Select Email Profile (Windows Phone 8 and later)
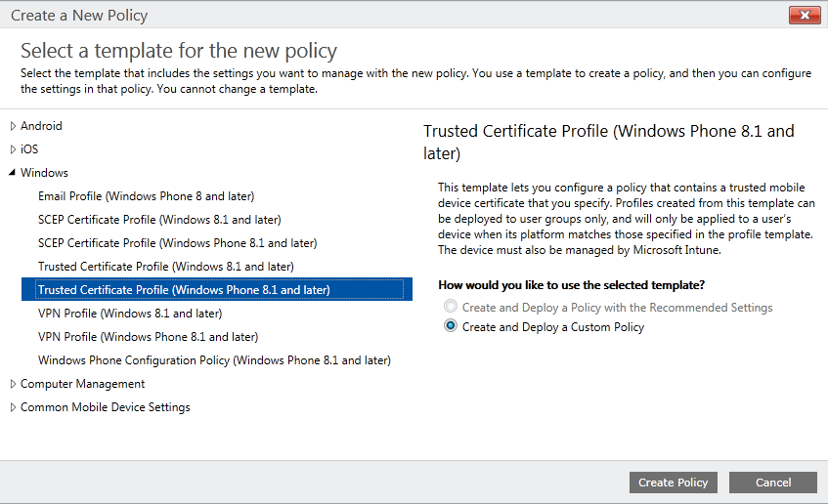 (x=144, y=196)
